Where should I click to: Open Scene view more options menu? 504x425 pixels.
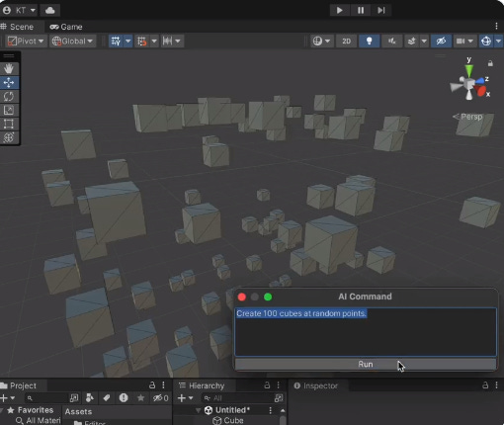496,26
